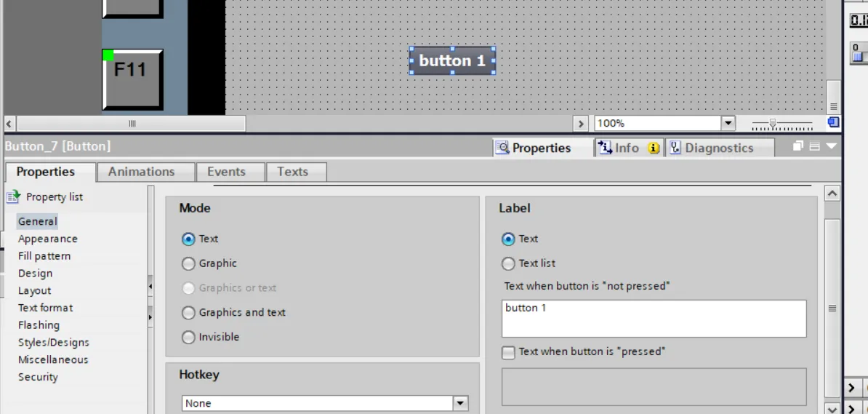The image size is (868, 414).
Task: Select the F11 function key on the panel
Action: [x=133, y=80]
